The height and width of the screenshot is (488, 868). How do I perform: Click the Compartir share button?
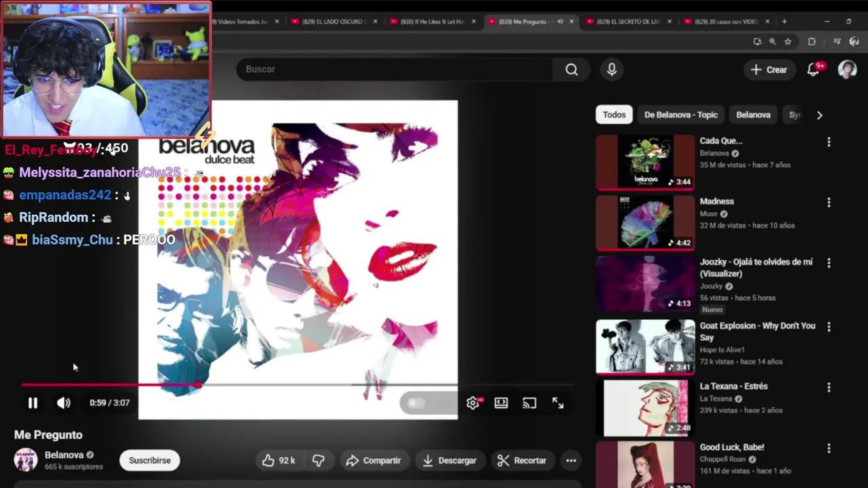pos(374,460)
